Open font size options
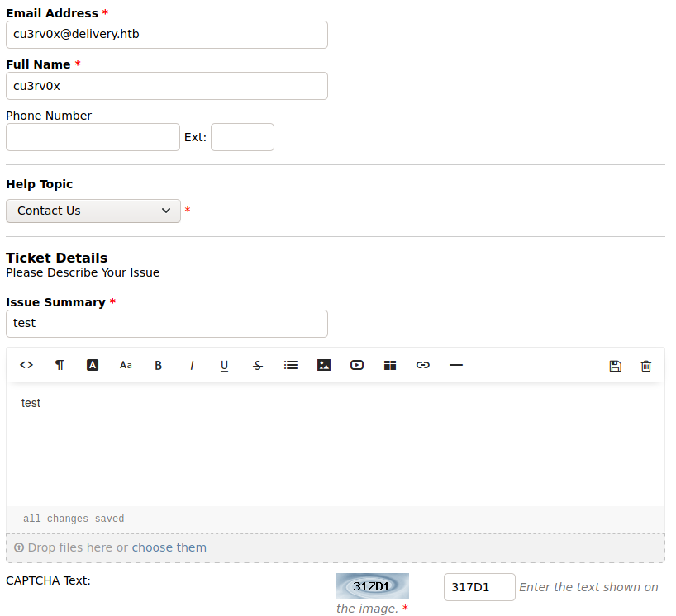Screen dimensions: 676x616 [x=126, y=365]
